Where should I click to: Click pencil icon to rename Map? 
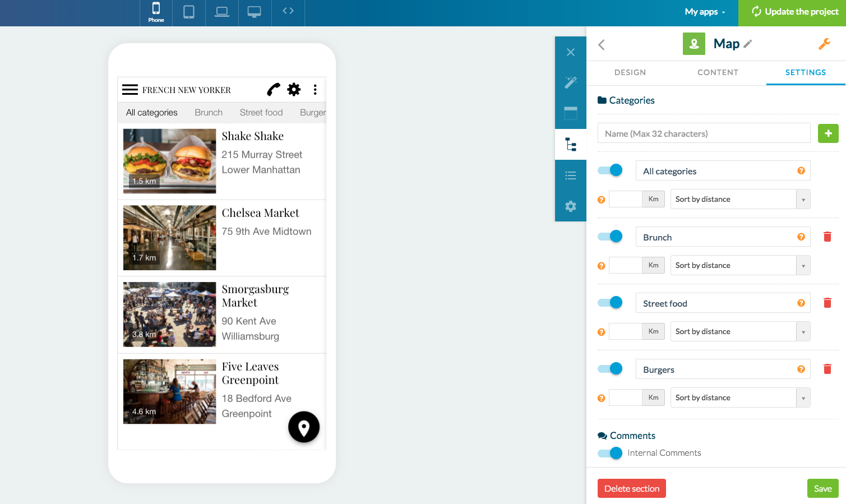point(748,44)
